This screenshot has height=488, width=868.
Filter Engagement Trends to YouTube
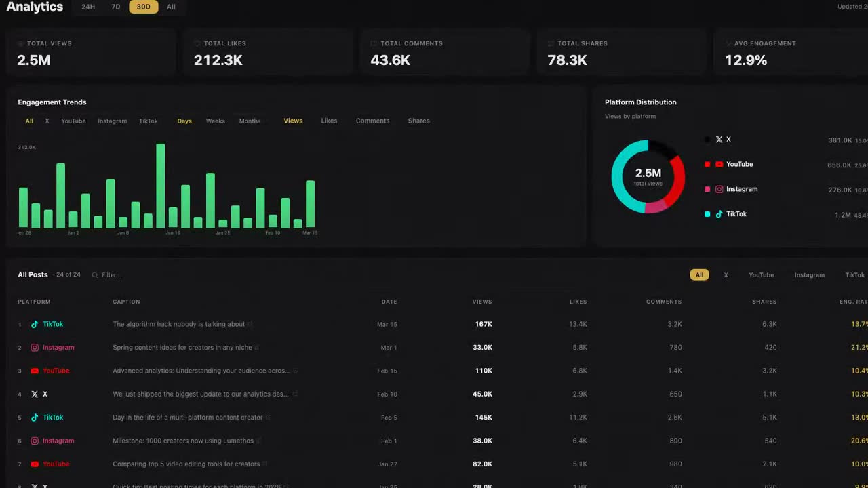[x=73, y=121]
